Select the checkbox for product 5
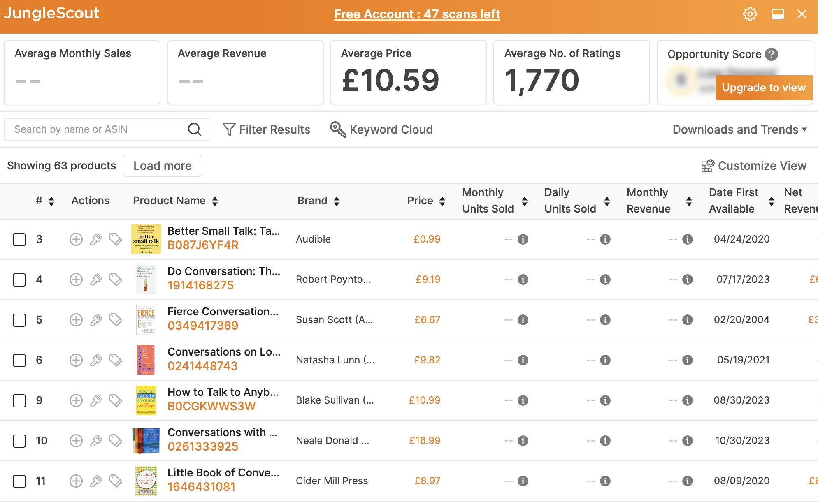The width and height of the screenshot is (818, 504). coord(19,320)
